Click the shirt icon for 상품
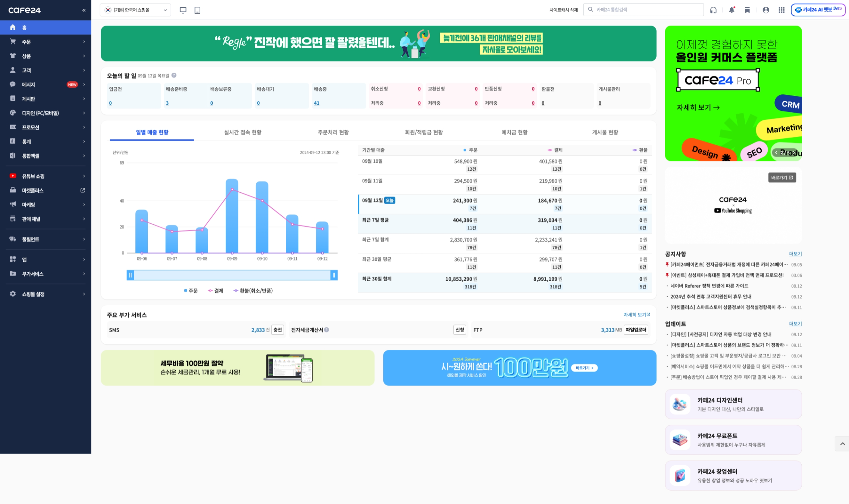Image resolution: width=849 pixels, height=504 pixels. click(x=13, y=56)
